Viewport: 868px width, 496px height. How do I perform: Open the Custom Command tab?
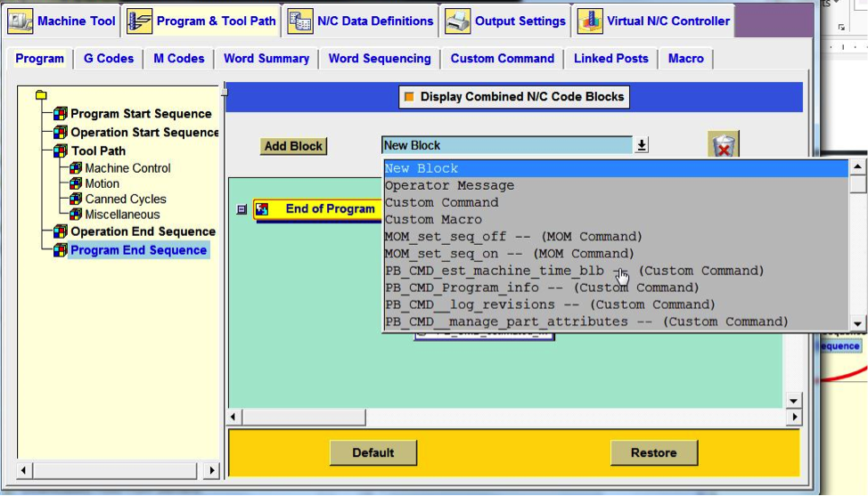[502, 59]
